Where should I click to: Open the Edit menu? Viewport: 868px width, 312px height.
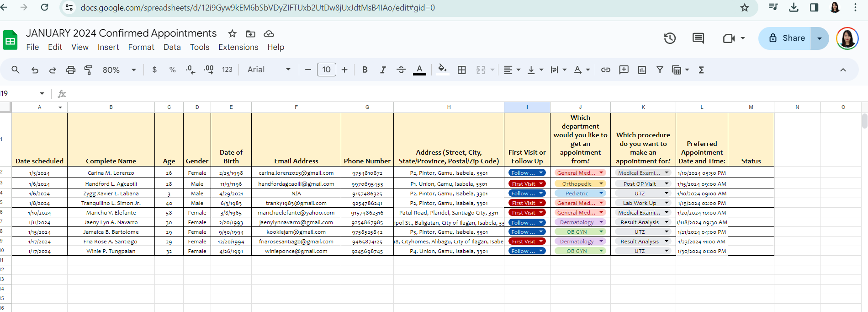(55, 47)
